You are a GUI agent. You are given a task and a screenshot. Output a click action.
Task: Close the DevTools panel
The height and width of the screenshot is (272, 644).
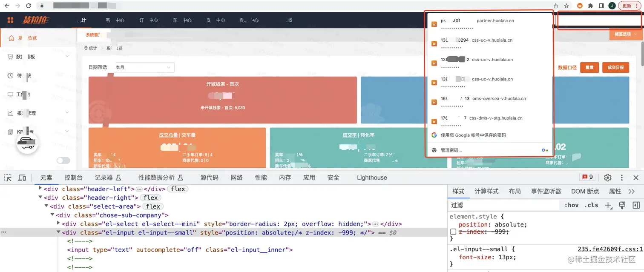(636, 178)
